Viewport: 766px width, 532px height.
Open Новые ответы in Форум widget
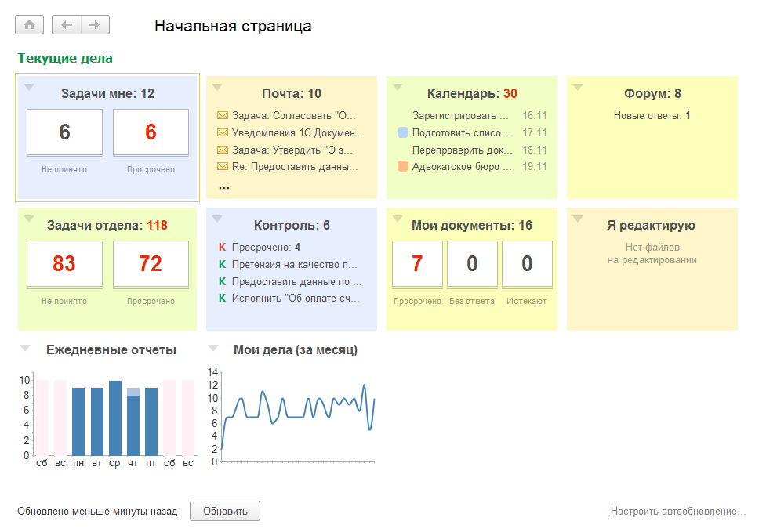(652, 116)
